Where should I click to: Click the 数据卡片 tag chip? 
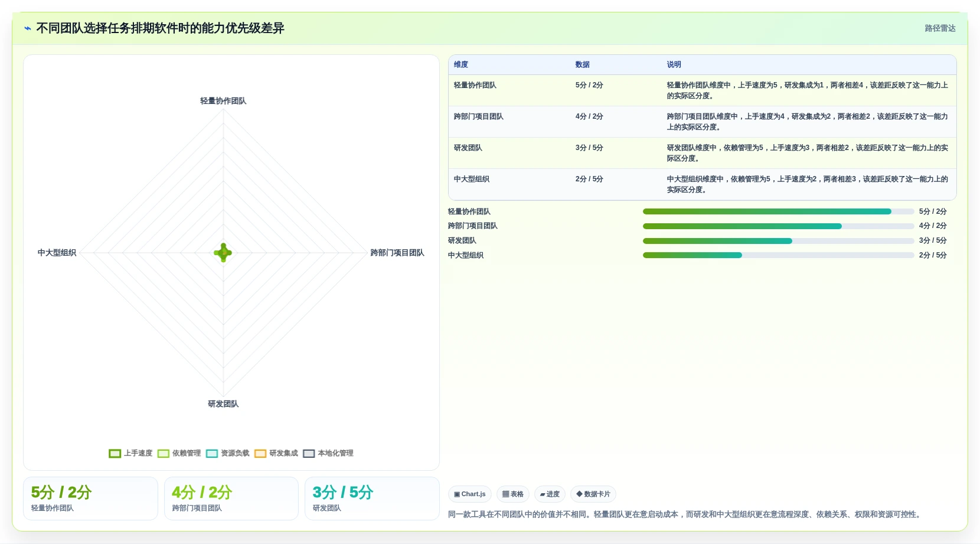593,494
